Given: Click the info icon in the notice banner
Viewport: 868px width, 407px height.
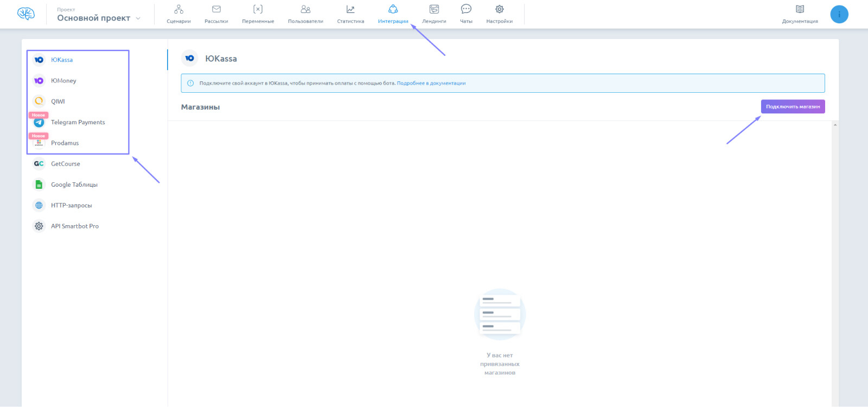Looking at the screenshot, I should click(190, 83).
